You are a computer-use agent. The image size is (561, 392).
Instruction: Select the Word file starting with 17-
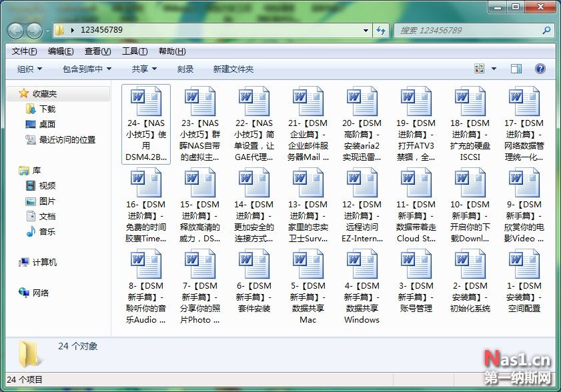coord(524,124)
